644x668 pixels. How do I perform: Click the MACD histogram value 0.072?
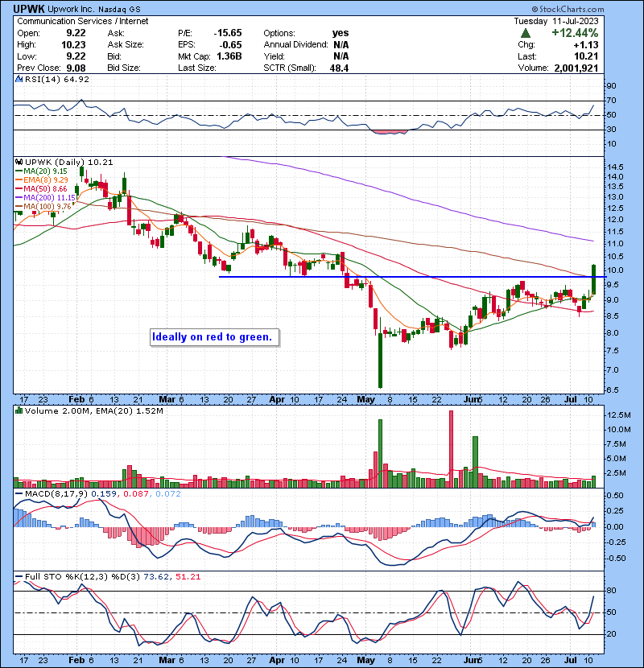point(168,494)
